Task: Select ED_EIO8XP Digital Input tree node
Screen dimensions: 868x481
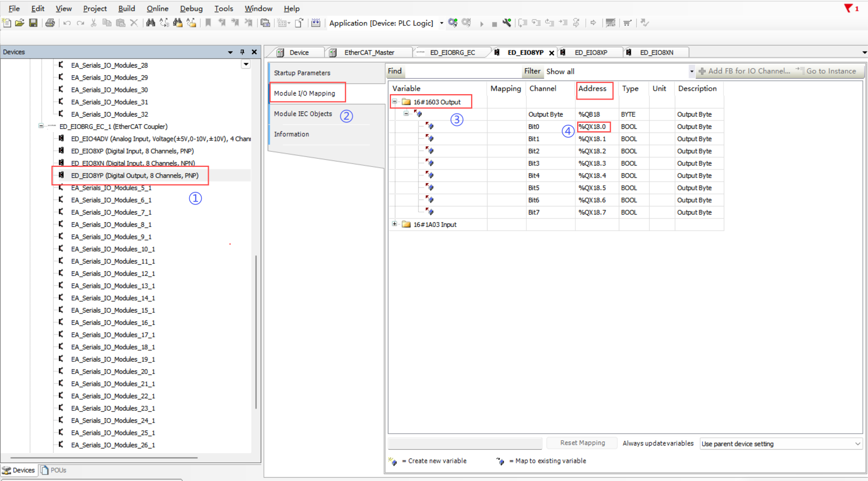Action: point(132,151)
